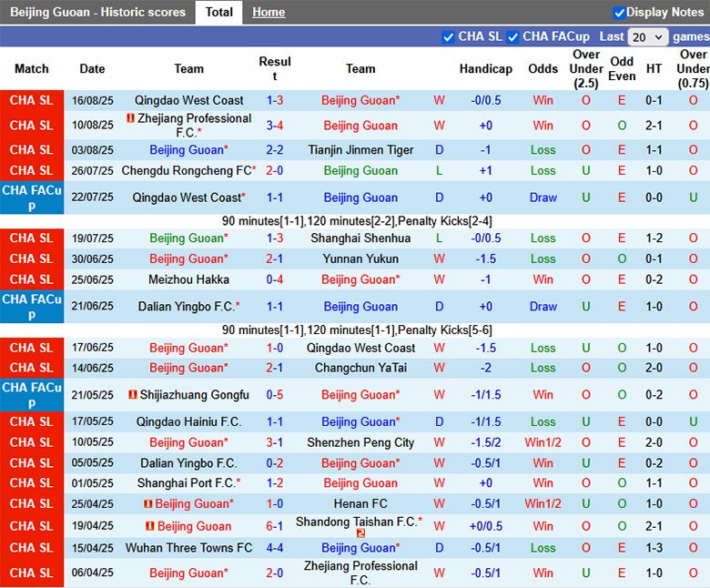Open the 4-4 result against Wuhan Three Towns

tap(275, 548)
